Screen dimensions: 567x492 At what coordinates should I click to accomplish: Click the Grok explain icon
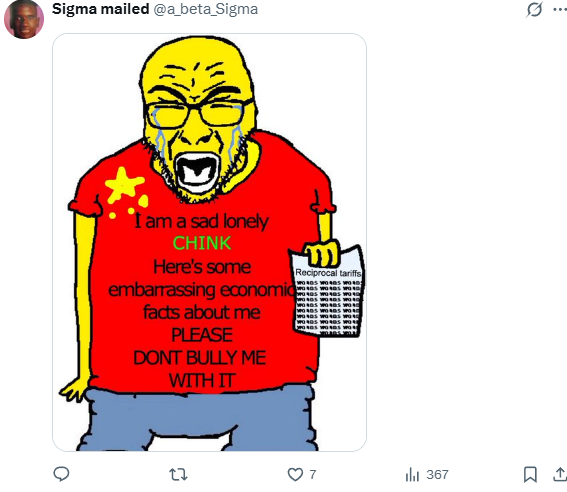point(534,9)
